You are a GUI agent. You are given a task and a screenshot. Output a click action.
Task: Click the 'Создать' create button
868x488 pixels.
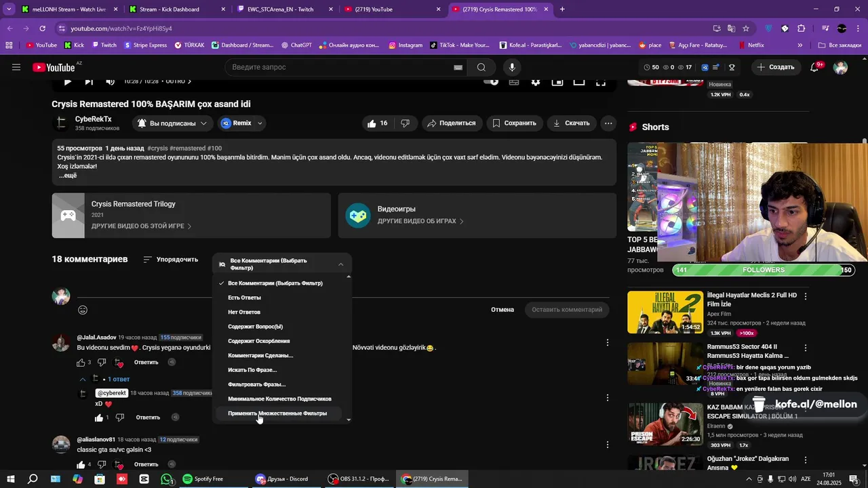776,67
